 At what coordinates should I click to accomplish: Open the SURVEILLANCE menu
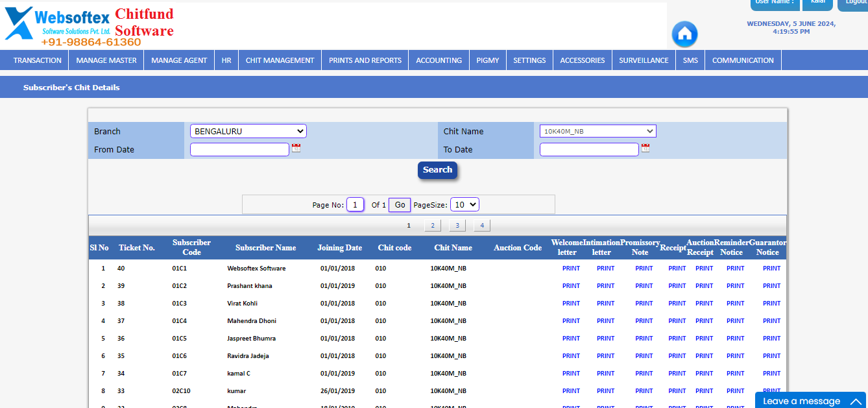643,60
